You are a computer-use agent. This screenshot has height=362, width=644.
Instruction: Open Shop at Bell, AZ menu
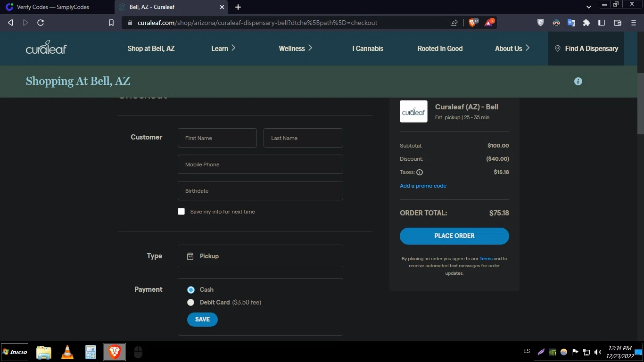point(151,49)
